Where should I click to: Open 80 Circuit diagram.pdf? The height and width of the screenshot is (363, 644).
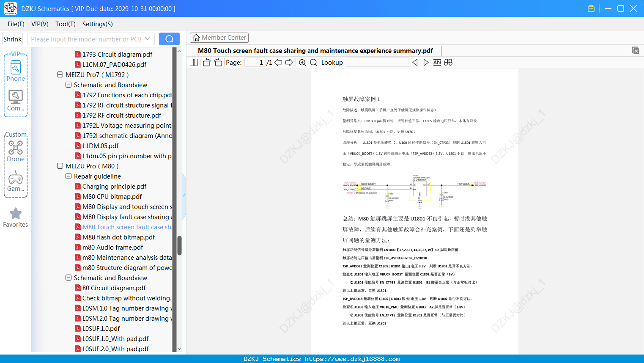point(114,288)
